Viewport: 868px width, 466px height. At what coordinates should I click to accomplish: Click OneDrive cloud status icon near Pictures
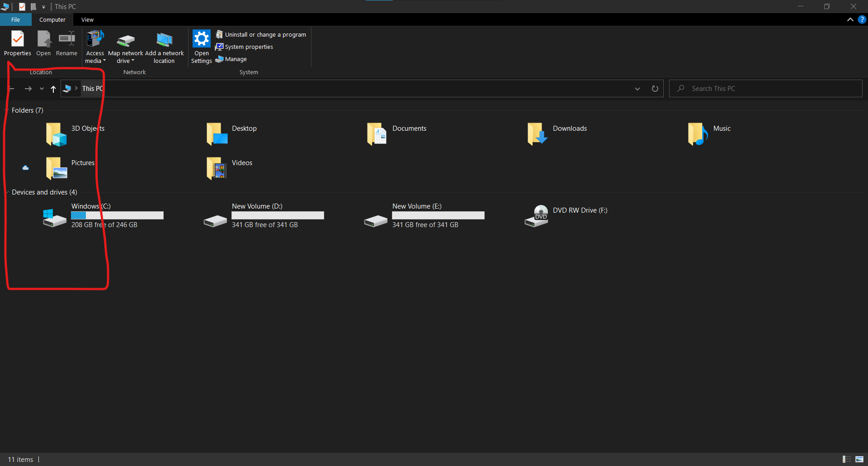[26, 168]
